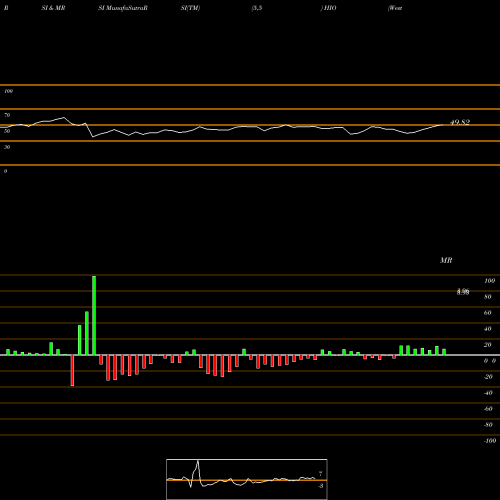
Task: Click the RSI axis label 30
Action: 7,147
